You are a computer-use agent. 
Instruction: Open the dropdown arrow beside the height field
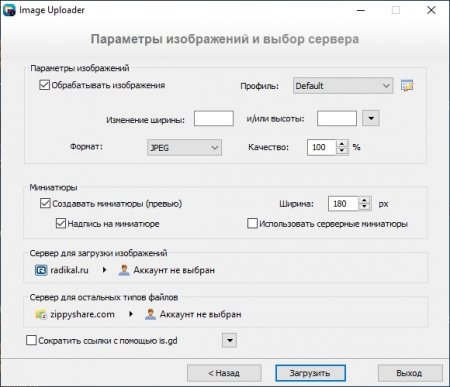click(x=371, y=118)
